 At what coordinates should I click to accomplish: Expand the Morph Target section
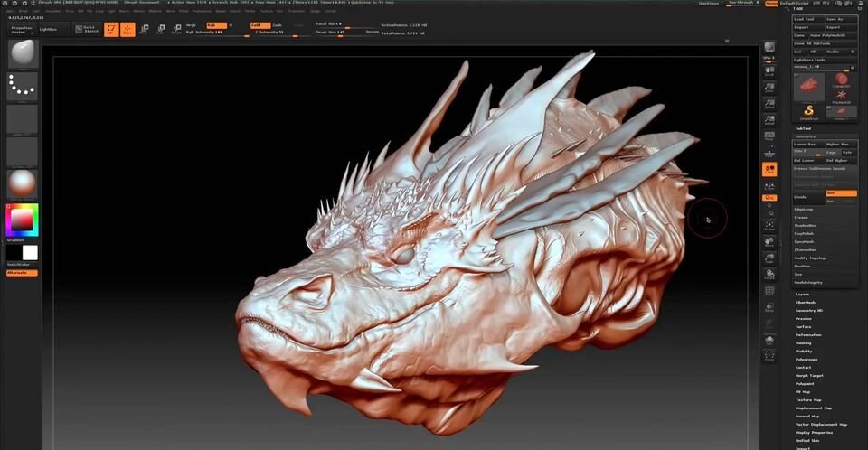(808, 375)
